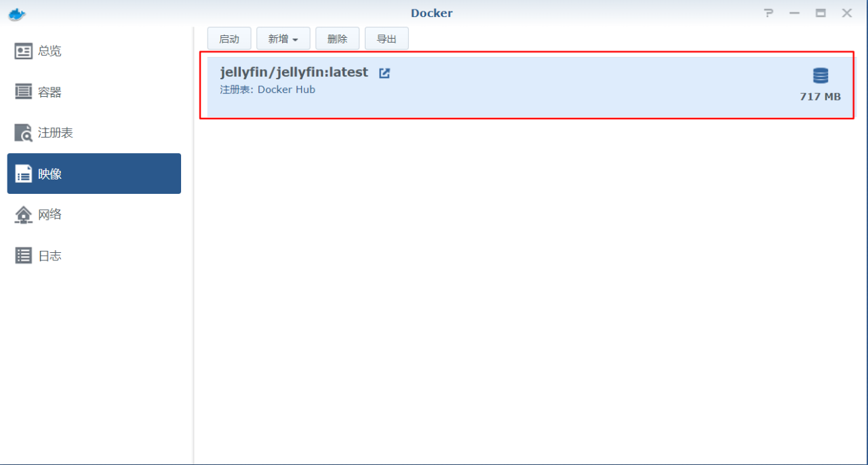This screenshot has height=465, width=868.
Task: Switch to the 网络 network section
Action: [94, 214]
